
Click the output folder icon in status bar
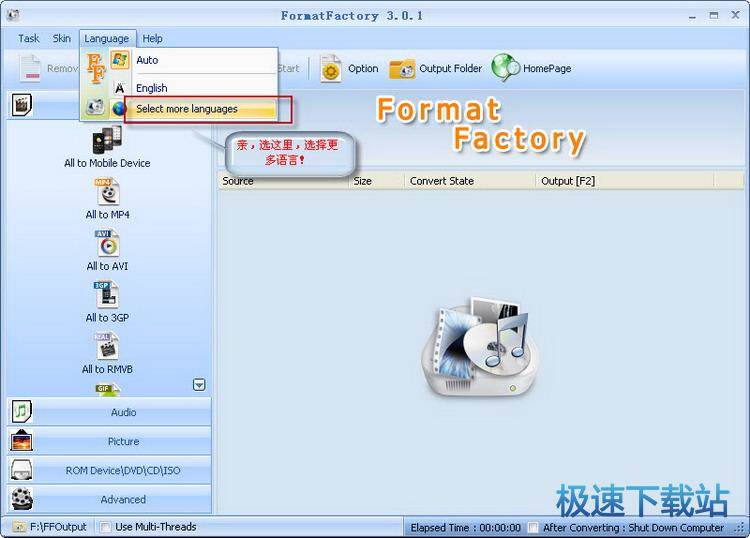19,527
